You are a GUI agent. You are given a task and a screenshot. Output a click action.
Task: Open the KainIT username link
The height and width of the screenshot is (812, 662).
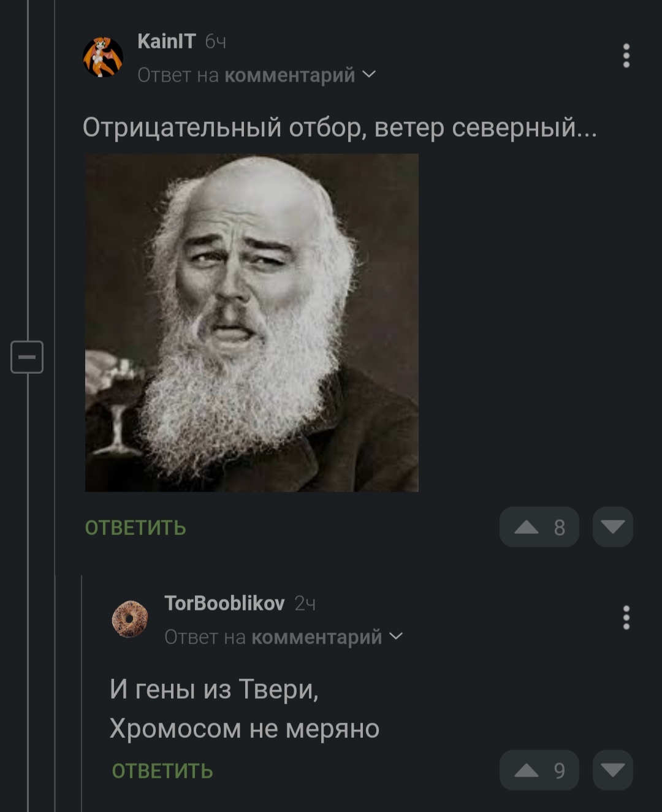pos(167,41)
